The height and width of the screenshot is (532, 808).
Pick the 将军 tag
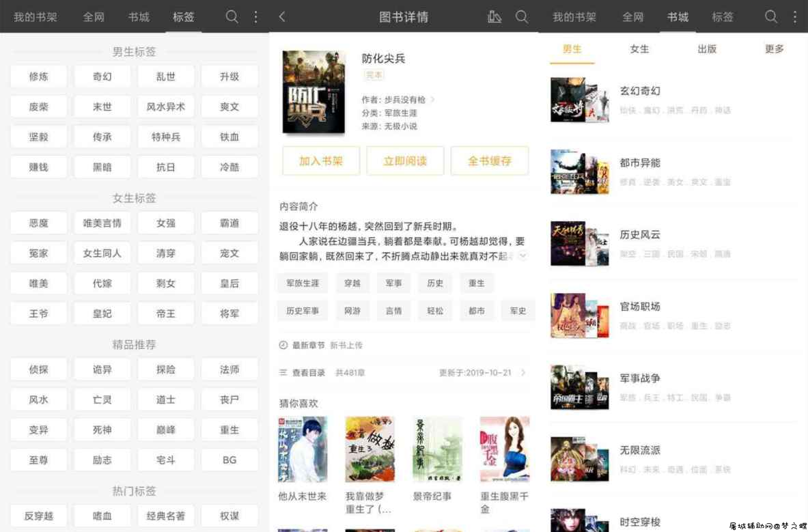coord(229,313)
